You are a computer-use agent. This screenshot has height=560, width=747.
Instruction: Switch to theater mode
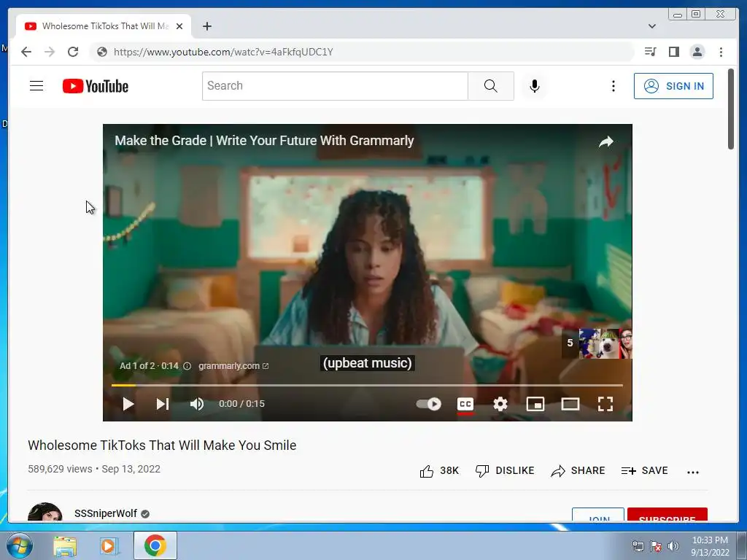(x=570, y=404)
